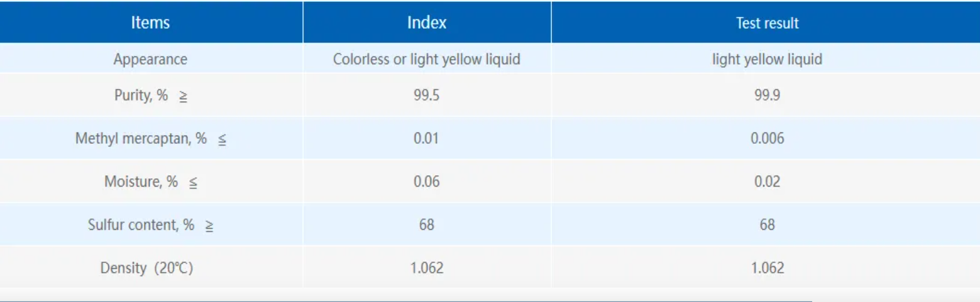Click the 0.02 moisture test result
Screen dimensions: 980x302
click(x=767, y=182)
